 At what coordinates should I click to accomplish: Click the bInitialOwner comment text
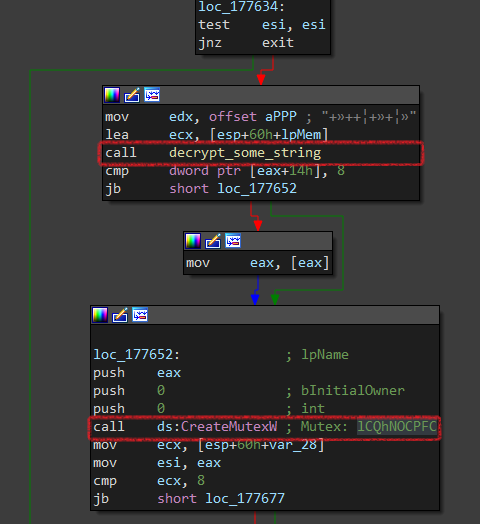point(353,391)
